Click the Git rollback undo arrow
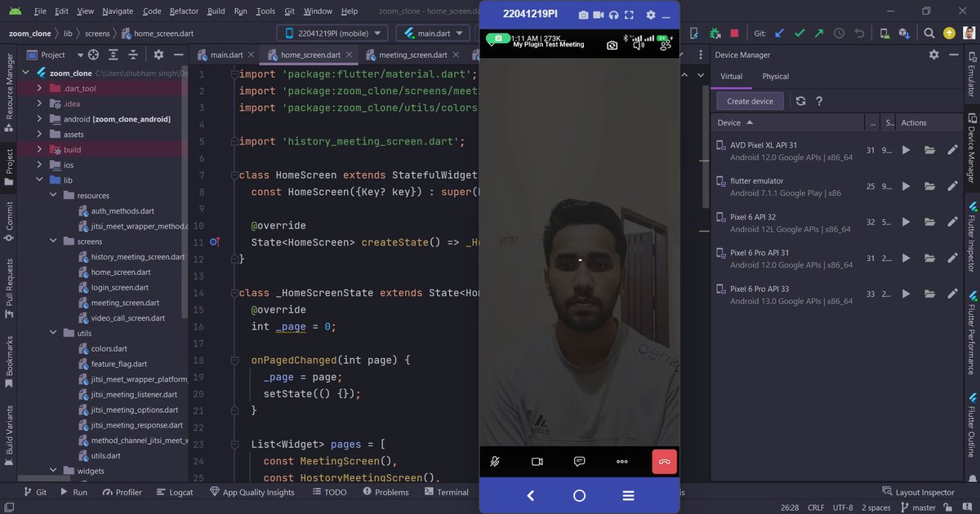The width and height of the screenshot is (980, 514). click(859, 33)
